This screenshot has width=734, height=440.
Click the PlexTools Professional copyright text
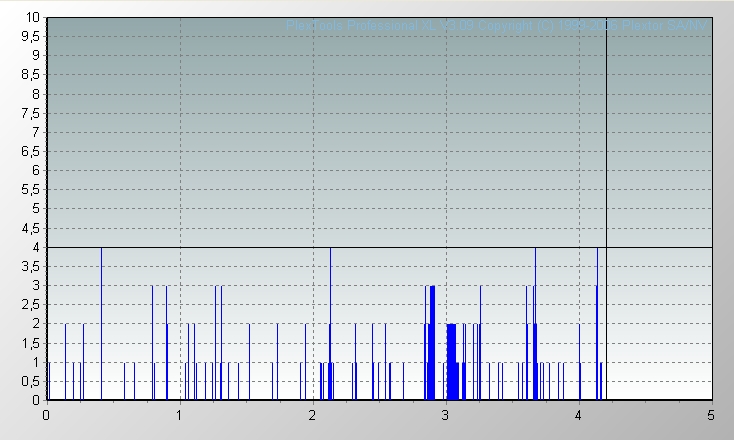click(497, 25)
